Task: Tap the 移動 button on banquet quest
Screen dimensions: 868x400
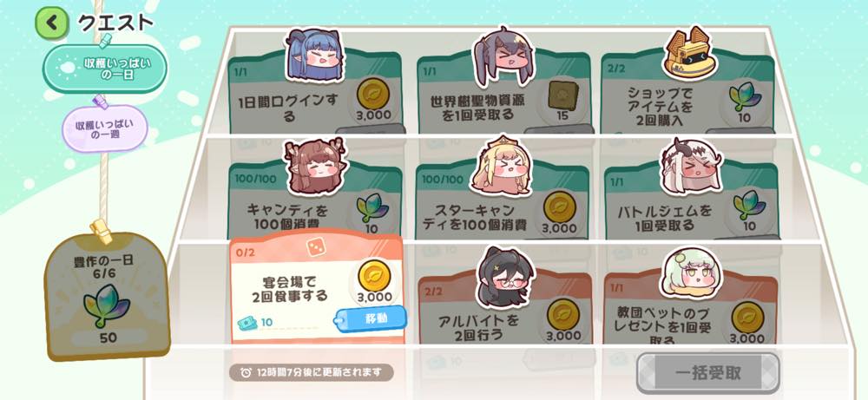Action: [371, 318]
